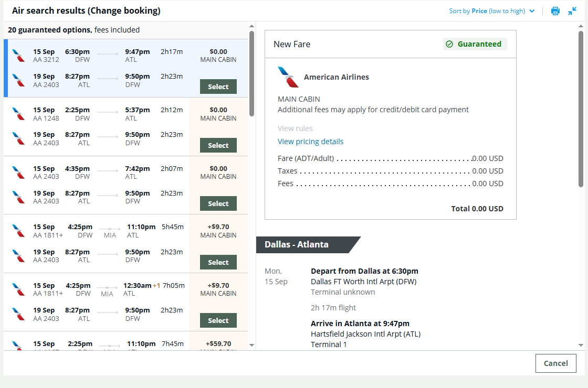Screen dimensions: 588x388
Task: Collapse the panel using shrink arrows icon
Action: coord(572,11)
